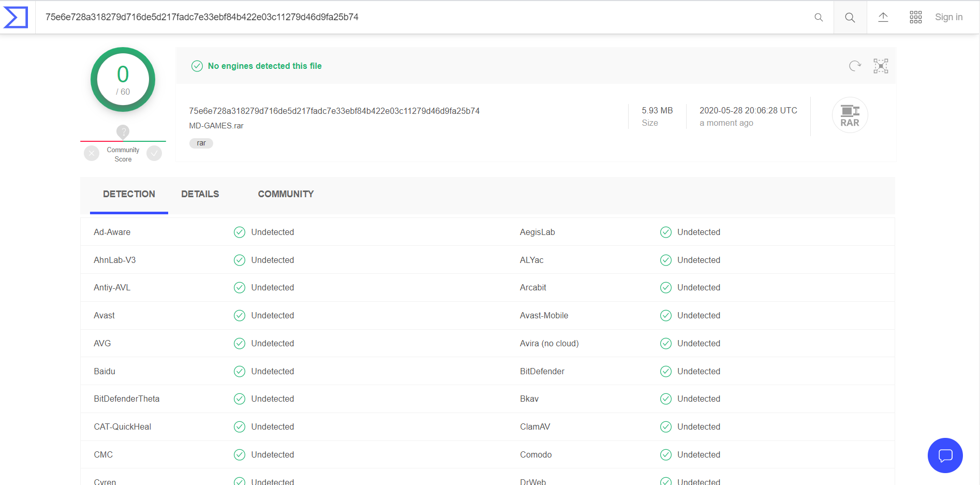Screen dimensions: 980x485
Task: Vote harmless with the check community button
Action: pyautogui.click(x=154, y=153)
